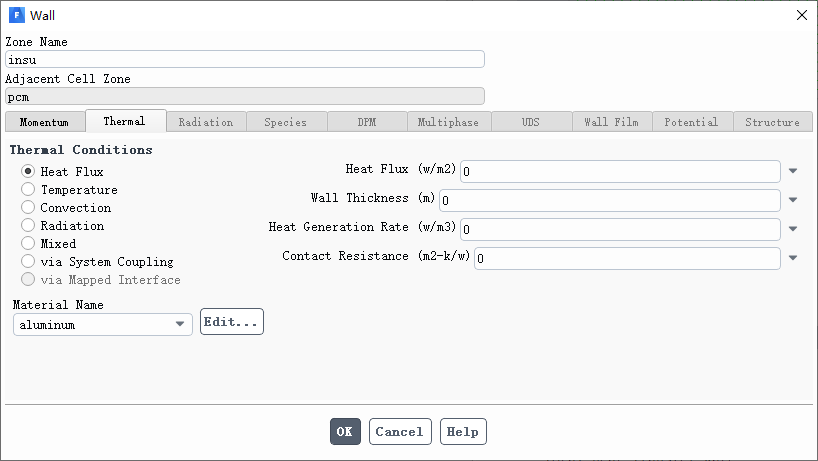This screenshot has height=461, width=818.
Task: Click the Cancel button
Action: point(400,432)
